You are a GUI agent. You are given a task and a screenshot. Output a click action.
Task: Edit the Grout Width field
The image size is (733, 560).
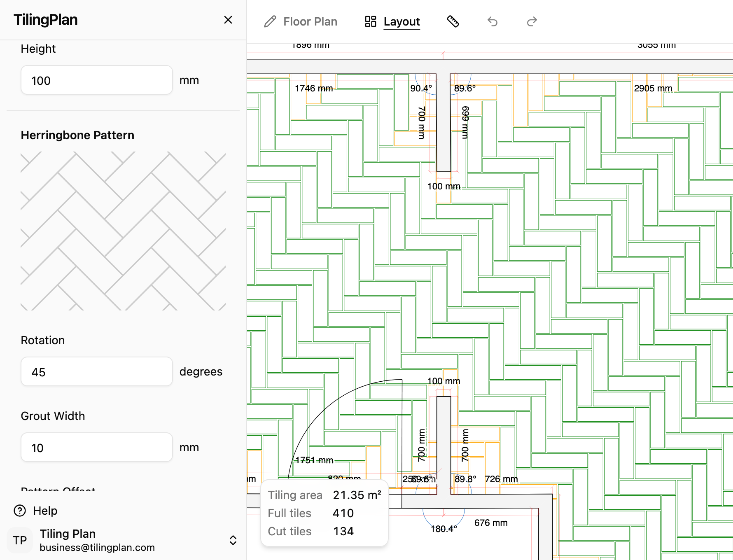pos(97,448)
